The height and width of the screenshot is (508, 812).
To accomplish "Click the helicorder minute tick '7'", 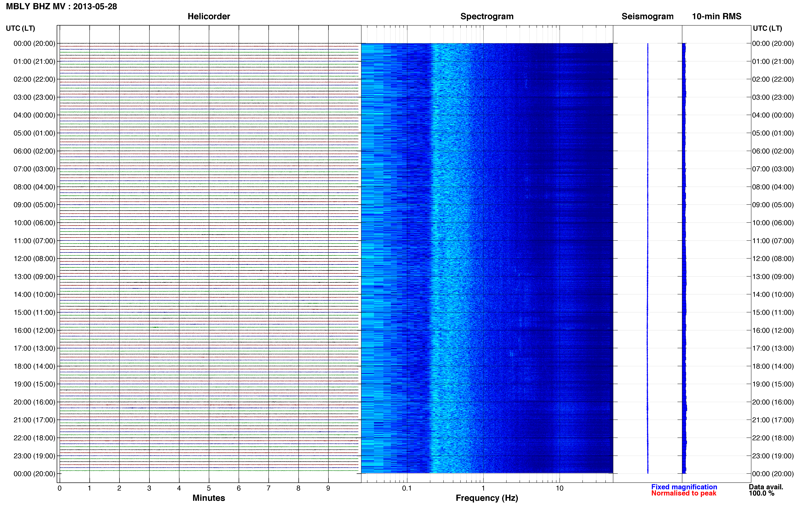I will pos(269,488).
